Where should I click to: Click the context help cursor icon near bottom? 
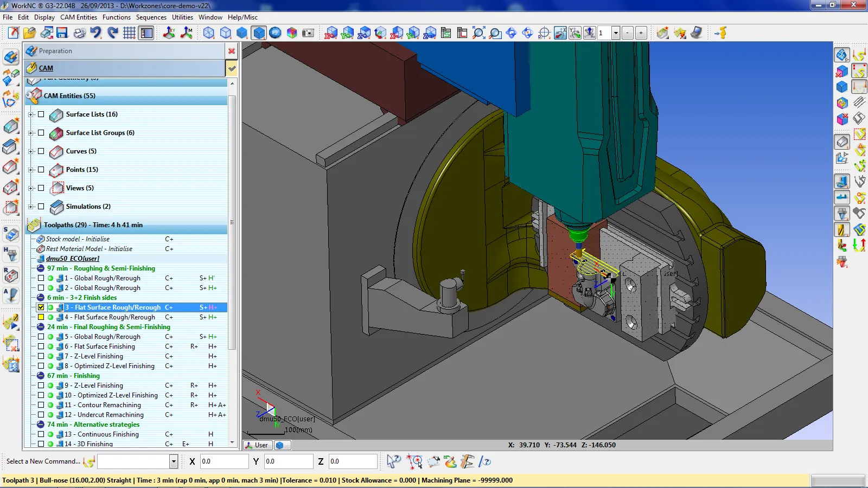(394, 462)
